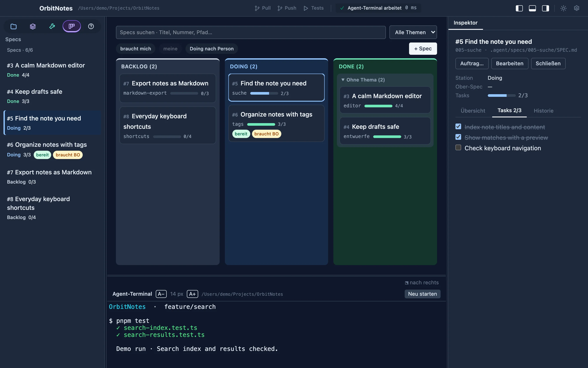
Task: Run Tests from the top toolbar
Action: (x=314, y=8)
